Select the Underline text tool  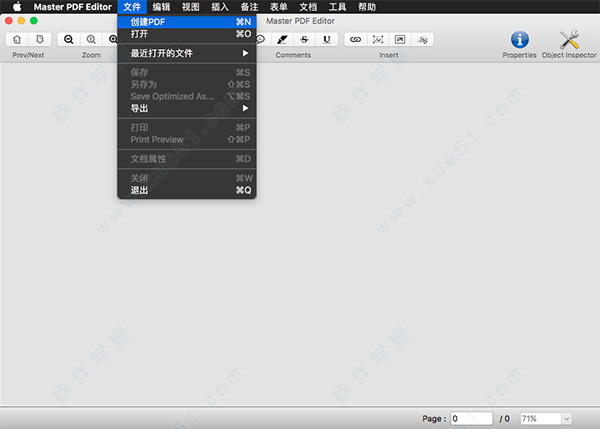click(327, 39)
